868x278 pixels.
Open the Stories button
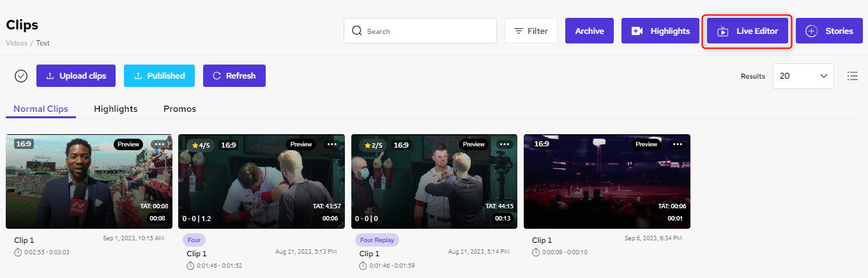click(830, 31)
